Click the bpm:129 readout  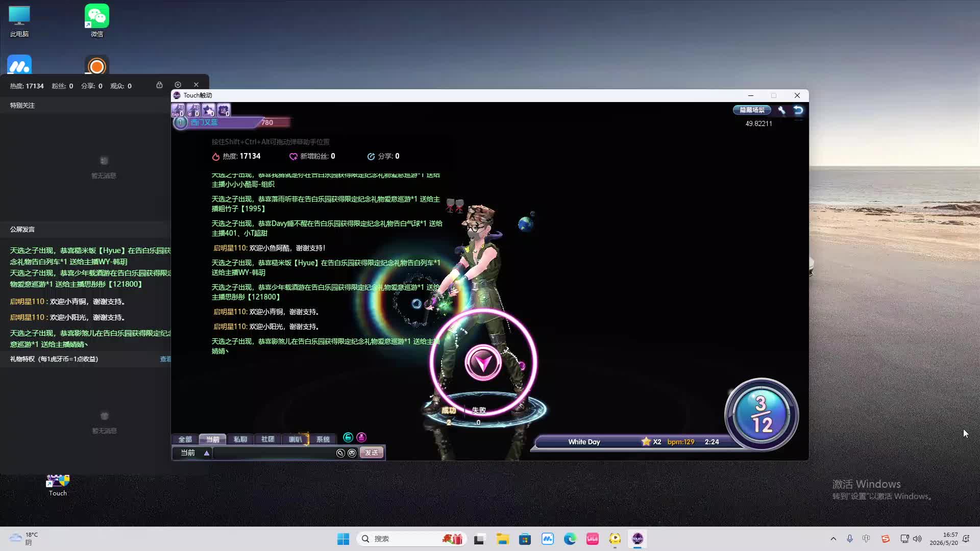681,442
